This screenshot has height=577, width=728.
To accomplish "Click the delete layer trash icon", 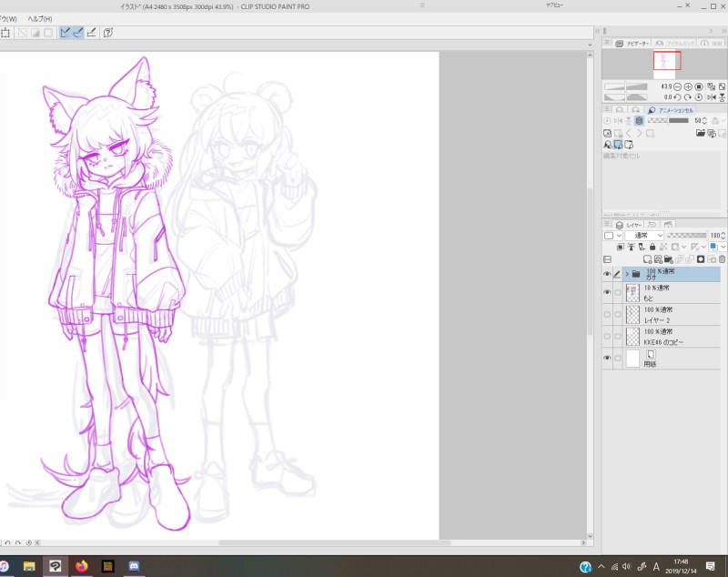I will (723, 259).
